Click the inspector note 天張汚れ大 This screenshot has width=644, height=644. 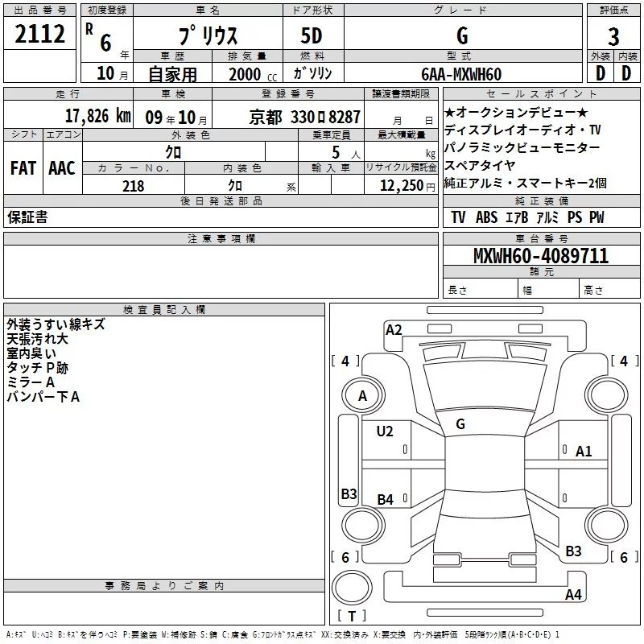coord(37,339)
